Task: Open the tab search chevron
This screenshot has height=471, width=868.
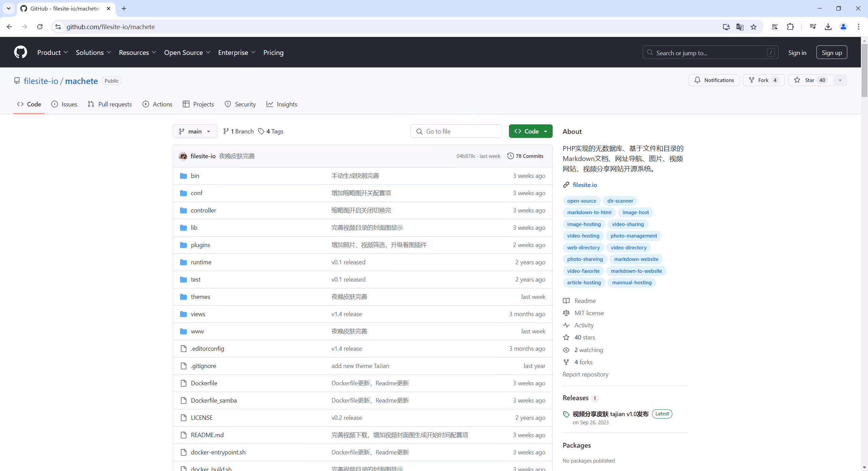Action: (x=8, y=8)
